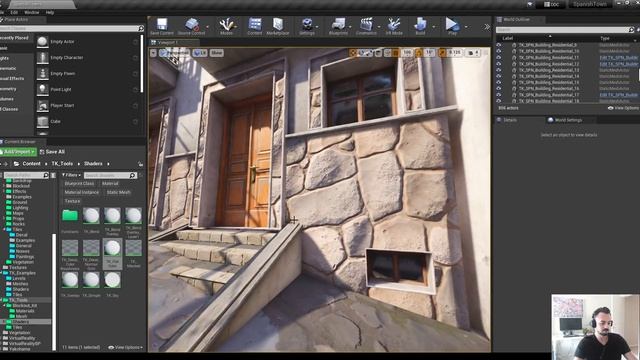Toggle scale snapping in the viewport
Image resolution: width=640 pixels, height=360 pixels.
pyautogui.click(x=442, y=53)
